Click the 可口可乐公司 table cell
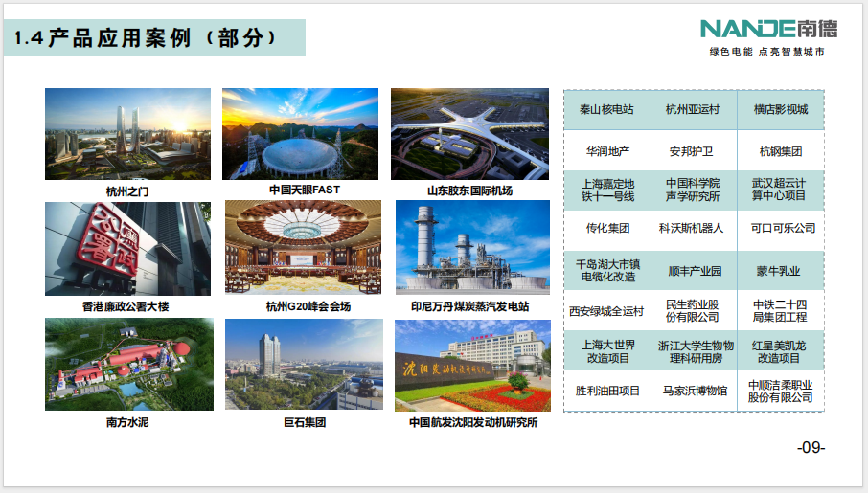 click(780, 229)
